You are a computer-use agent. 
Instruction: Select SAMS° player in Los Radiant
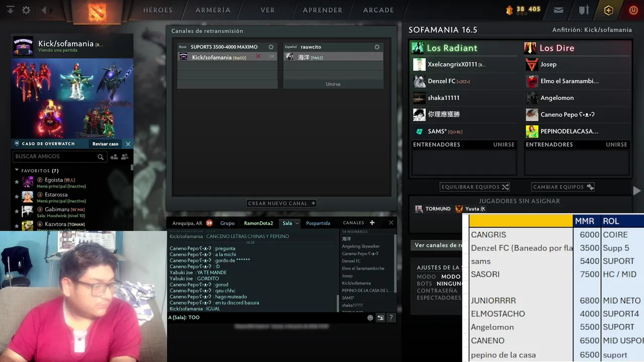click(x=465, y=132)
